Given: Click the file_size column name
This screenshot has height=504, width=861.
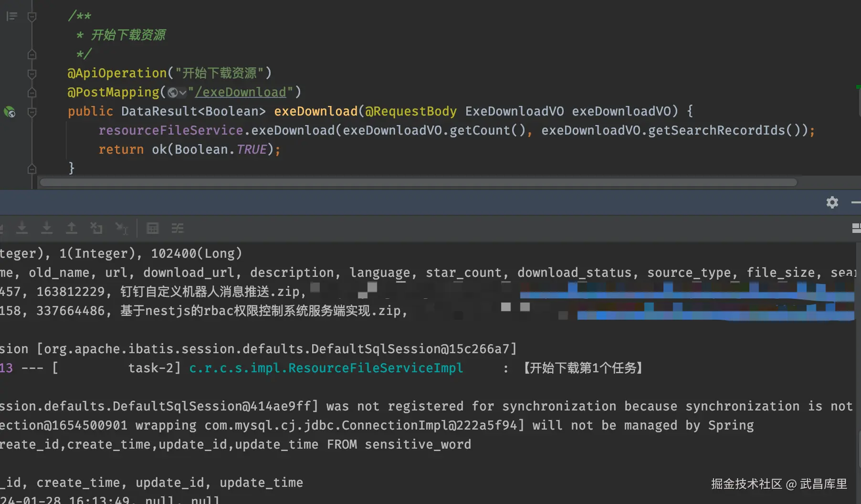Looking at the screenshot, I should click(x=781, y=273).
